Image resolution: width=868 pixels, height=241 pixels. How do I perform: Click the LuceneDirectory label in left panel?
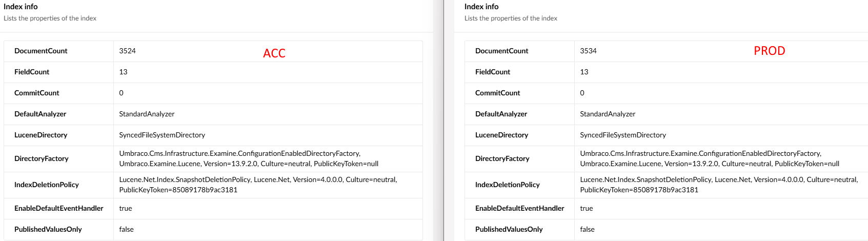41,135
